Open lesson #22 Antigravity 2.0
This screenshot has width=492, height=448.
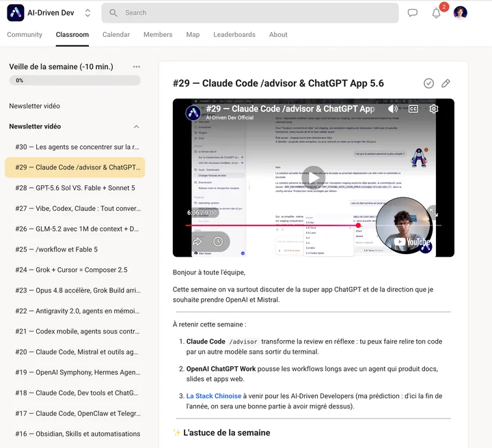74,311
